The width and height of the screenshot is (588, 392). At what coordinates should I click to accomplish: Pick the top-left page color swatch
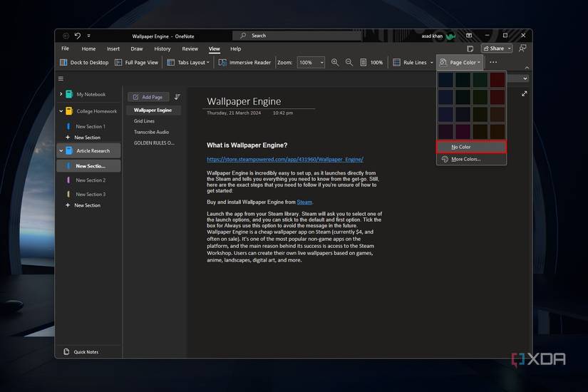point(445,80)
